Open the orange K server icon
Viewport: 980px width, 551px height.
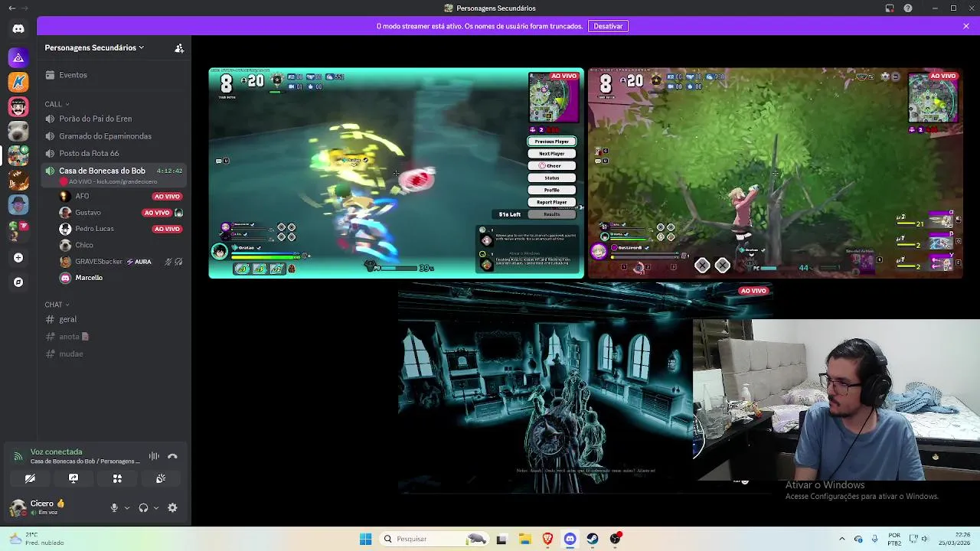[x=18, y=82]
